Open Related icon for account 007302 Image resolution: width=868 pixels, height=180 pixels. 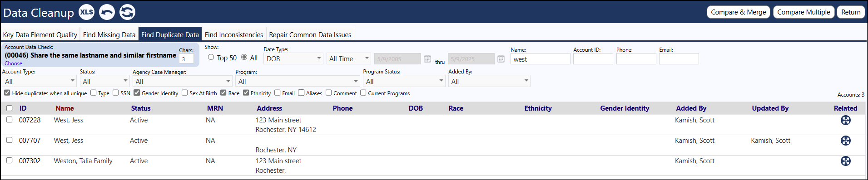click(845, 161)
